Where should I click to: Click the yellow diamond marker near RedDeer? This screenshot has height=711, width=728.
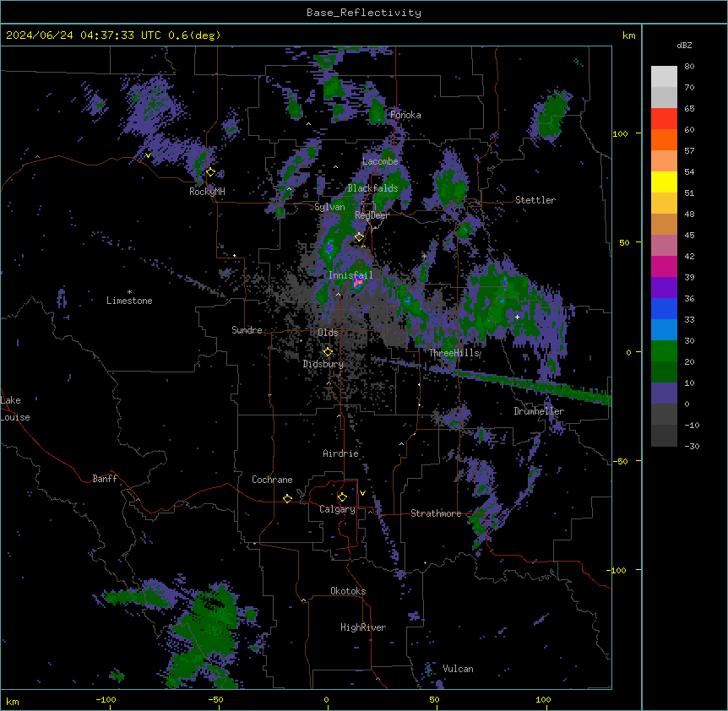coord(359,237)
